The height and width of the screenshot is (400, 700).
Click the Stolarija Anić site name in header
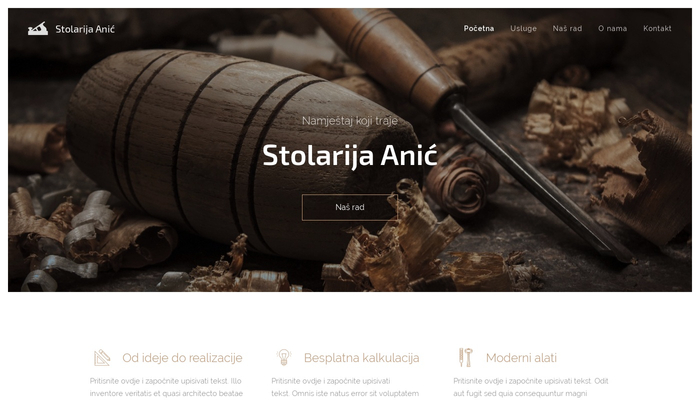[85, 29]
